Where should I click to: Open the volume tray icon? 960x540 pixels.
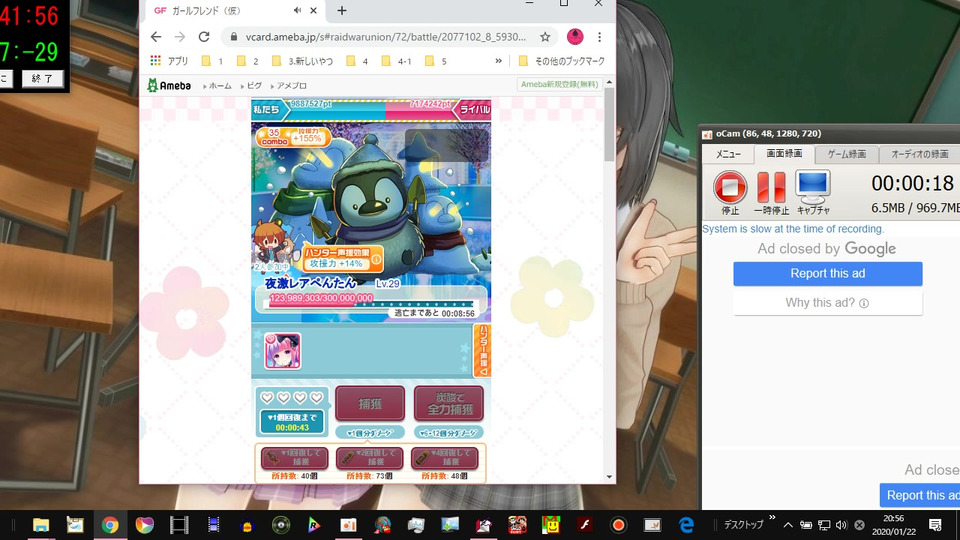click(x=841, y=525)
